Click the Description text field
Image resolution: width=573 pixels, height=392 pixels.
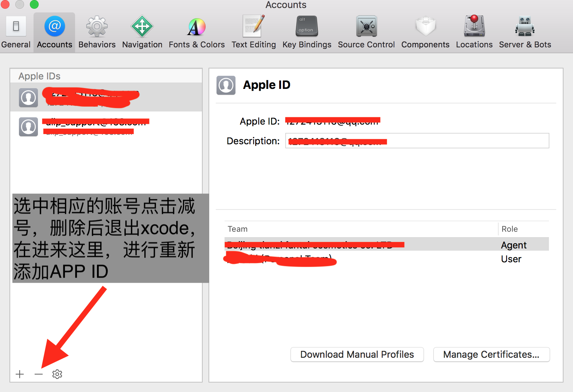coord(417,141)
